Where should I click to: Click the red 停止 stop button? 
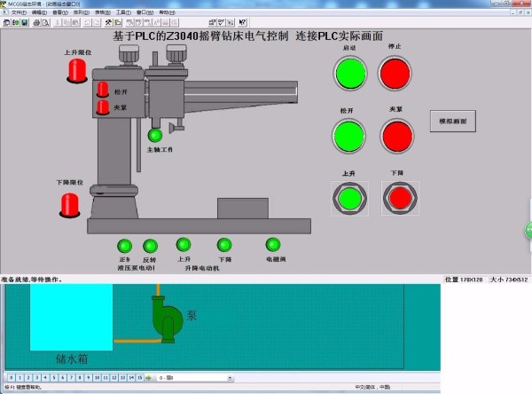(x=395, y=73)
